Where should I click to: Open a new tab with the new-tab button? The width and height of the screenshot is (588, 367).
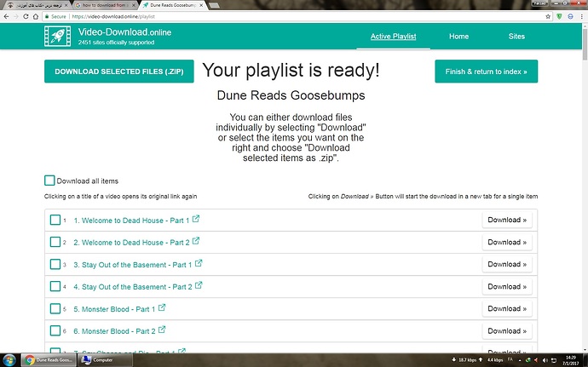214,6
